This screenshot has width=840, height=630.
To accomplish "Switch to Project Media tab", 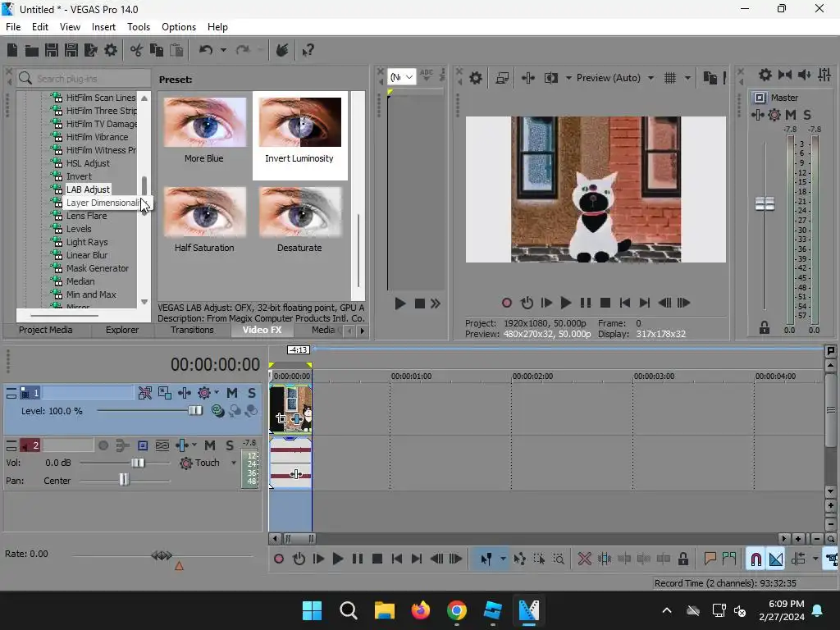I will 46,330.
